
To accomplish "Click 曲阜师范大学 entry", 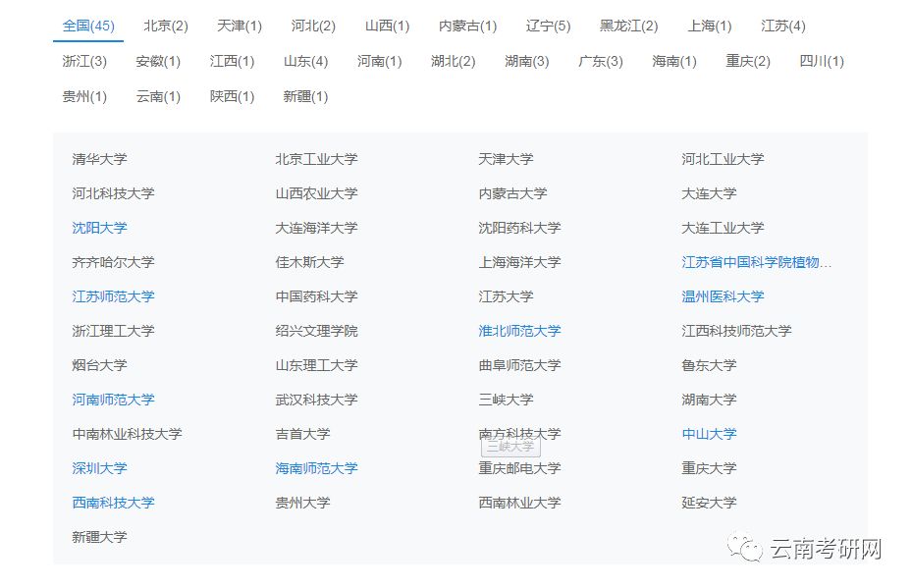I will 519,365.
